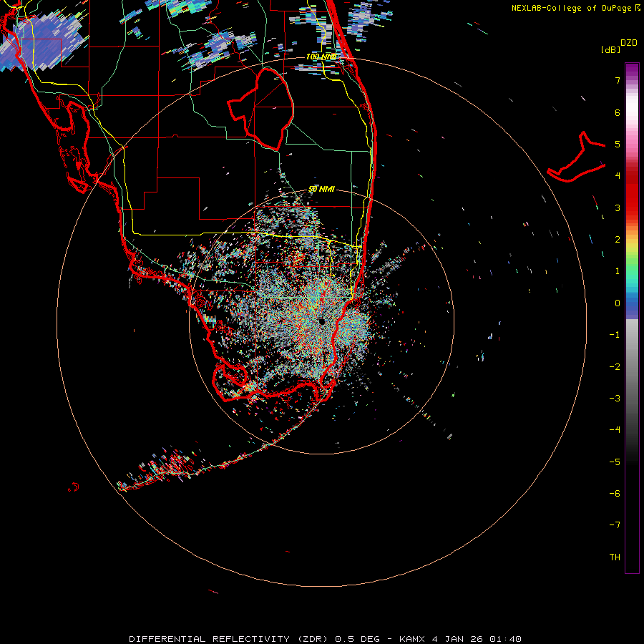Viewport: 644px width, 644px height.
Task: Click the -7 value on color scale
Action: 615,525
